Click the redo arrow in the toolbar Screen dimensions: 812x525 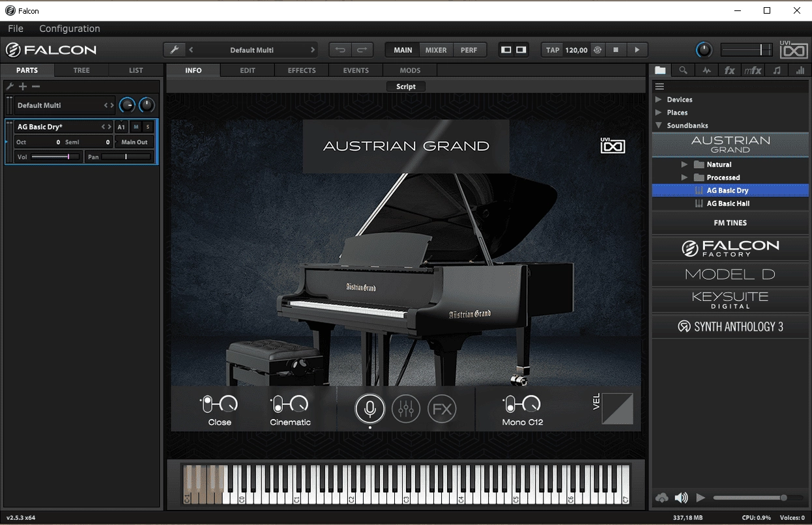click(362, 50)
